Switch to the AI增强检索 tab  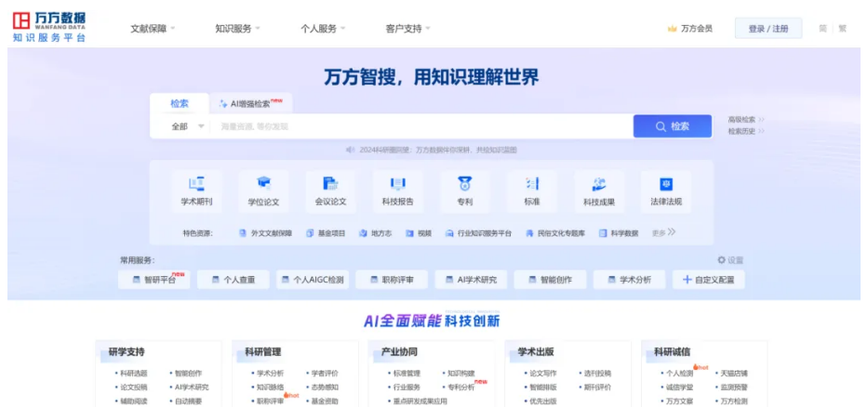point(249,104)
